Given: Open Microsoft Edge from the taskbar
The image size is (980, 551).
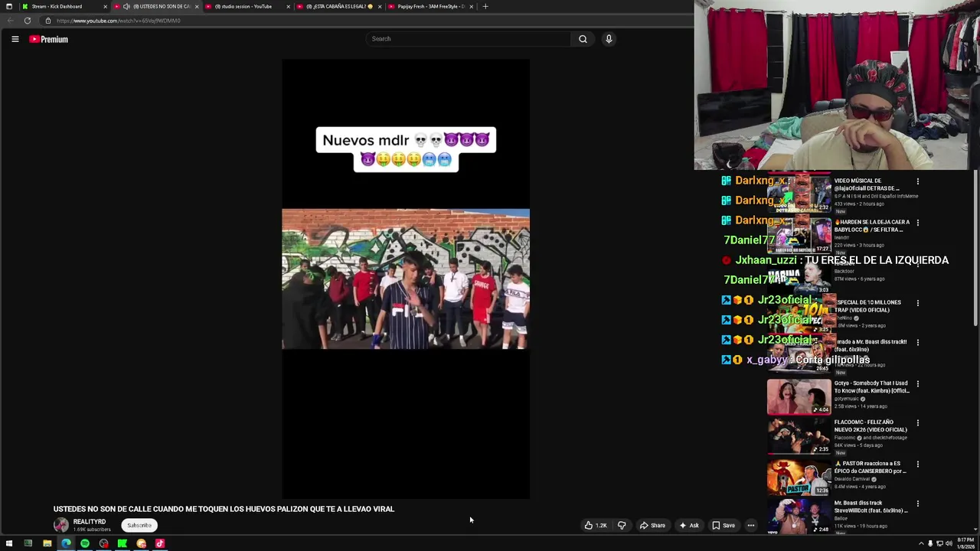Looking at the screenshot, I should click(66, 544).
